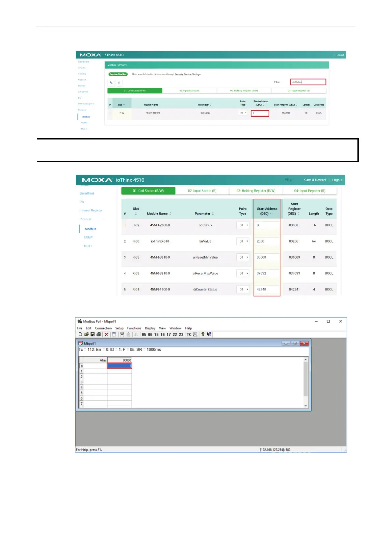Image resolution: width=392 pixels, height=554 pixels.
Task: Click function code 22 toolbar button
Action: click(175, 334)
